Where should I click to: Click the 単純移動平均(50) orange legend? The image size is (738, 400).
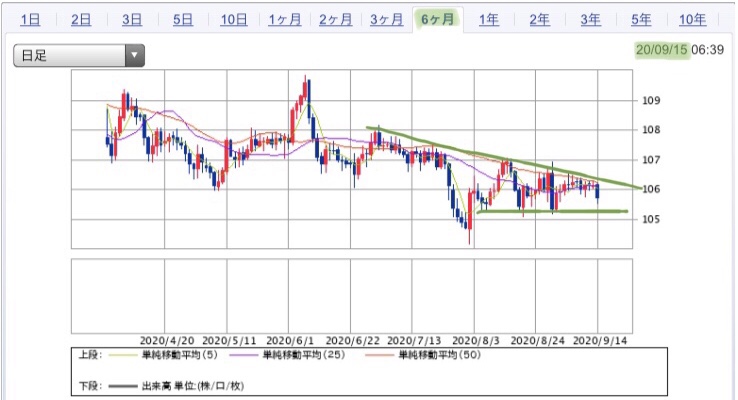pos(423,355)
